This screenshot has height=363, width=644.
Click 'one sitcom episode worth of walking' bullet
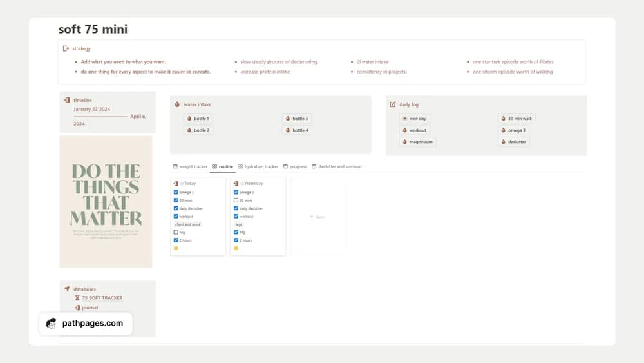coord(513,72)
